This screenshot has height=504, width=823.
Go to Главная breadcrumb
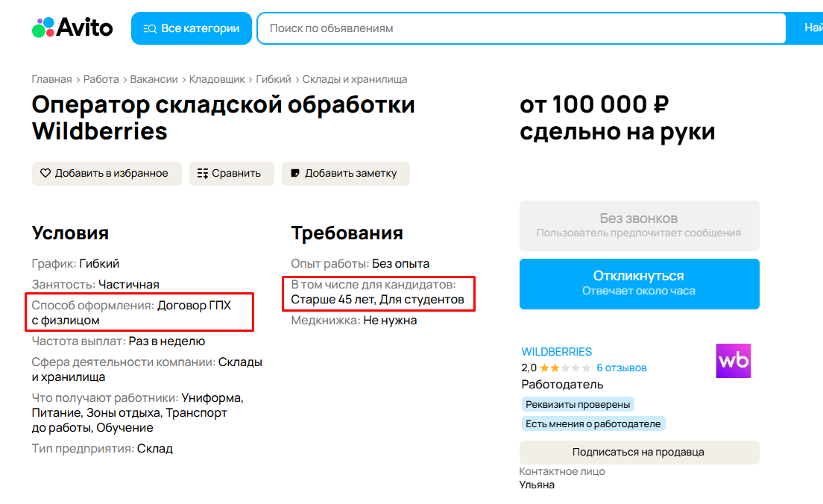coord(51,79)
